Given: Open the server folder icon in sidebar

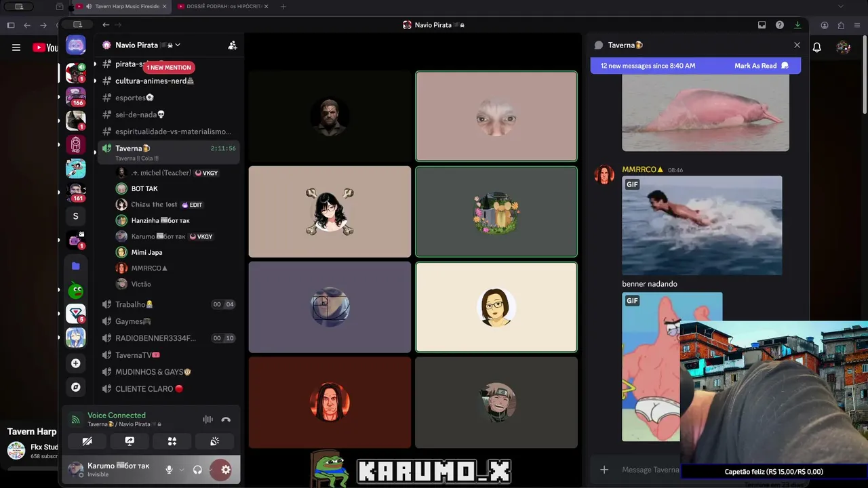Looking at the screenshot, I should click(75, 266).
